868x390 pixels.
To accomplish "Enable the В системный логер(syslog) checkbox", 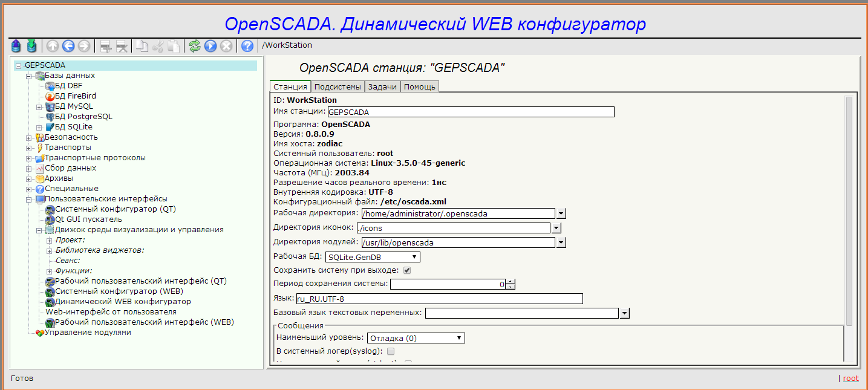I will (391, 351).
